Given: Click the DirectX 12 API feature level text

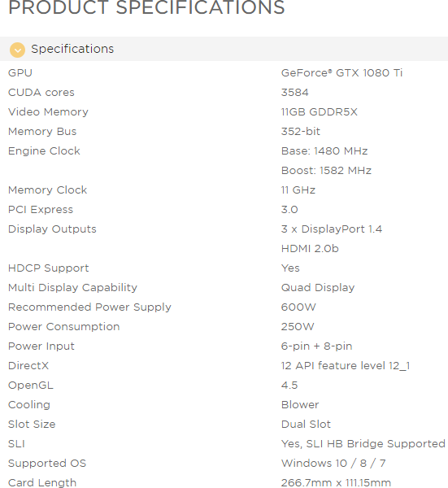Looking at the screenshot, I should click(346, 366).
